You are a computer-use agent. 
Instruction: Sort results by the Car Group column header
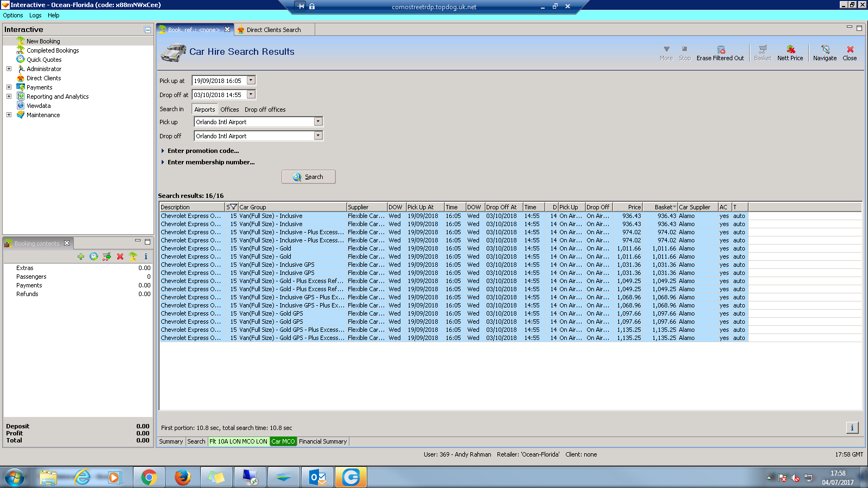click(292, 207)
